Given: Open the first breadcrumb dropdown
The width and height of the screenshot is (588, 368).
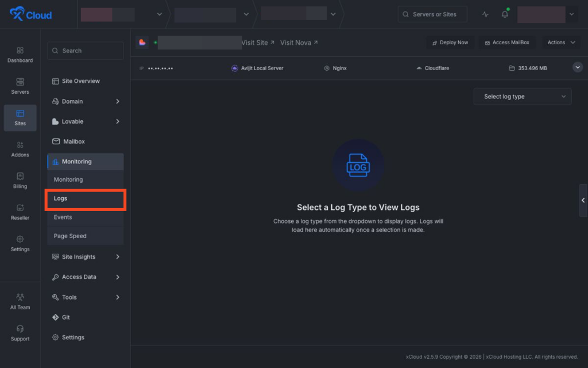Looking at the screenshot, I should [160, 14].
